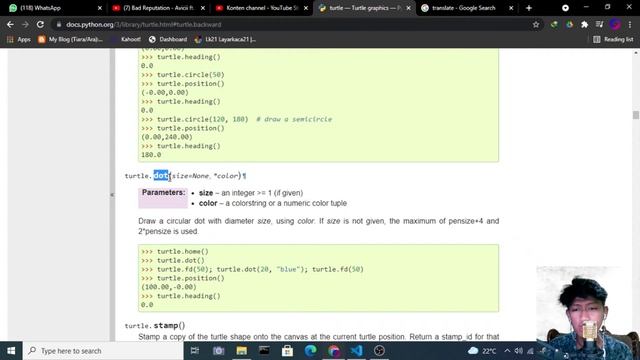Open File Explorer from taskbar
The width and height of the screenshot is (640, 360).
[x=242, y=351]
